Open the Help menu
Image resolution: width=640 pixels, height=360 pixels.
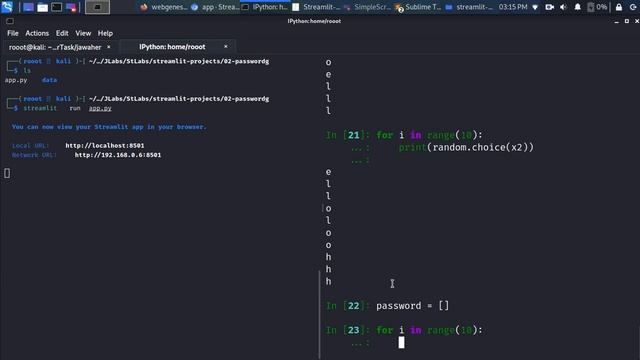click(105, 33)
